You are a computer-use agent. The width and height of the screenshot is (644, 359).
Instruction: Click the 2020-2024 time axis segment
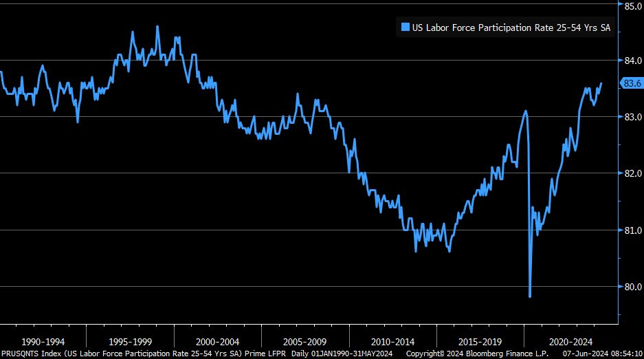coord(568,341)
